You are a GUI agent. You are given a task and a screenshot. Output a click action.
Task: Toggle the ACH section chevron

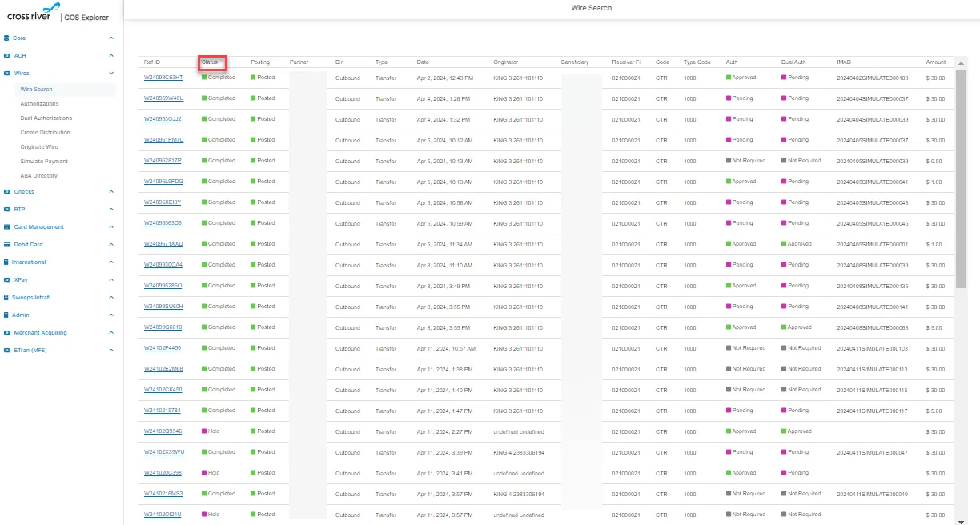[111, 55]
